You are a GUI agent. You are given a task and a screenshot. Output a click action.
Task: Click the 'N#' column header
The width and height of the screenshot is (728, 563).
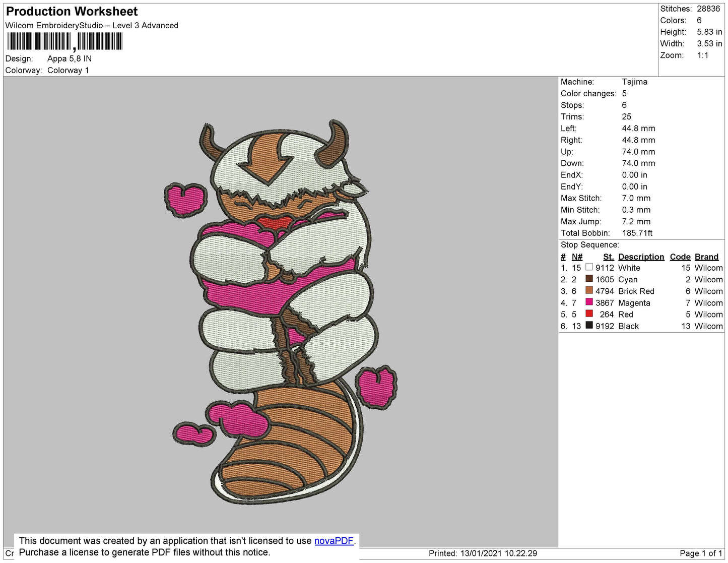click(x=577, y=257)
